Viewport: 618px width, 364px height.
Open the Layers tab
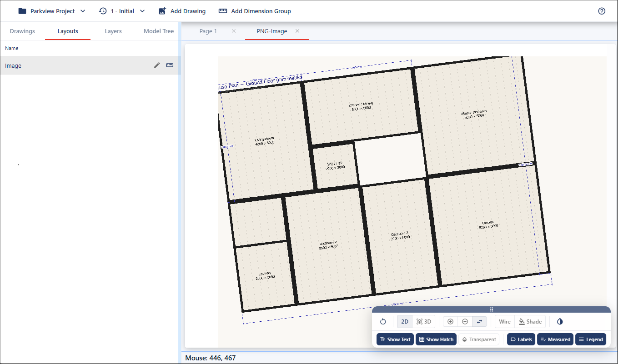pyautogui.click(x=113, y=31)
